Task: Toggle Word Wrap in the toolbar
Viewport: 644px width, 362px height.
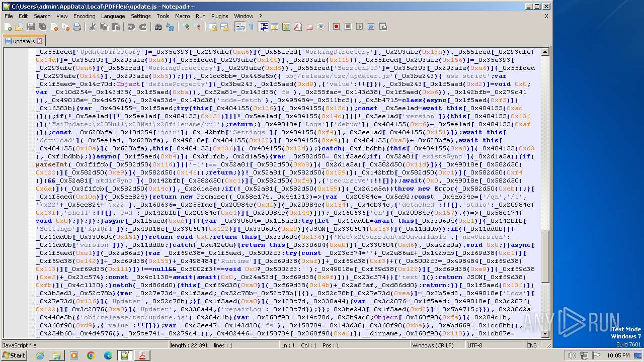Action: pyautogui.click(x=240, y=27)
